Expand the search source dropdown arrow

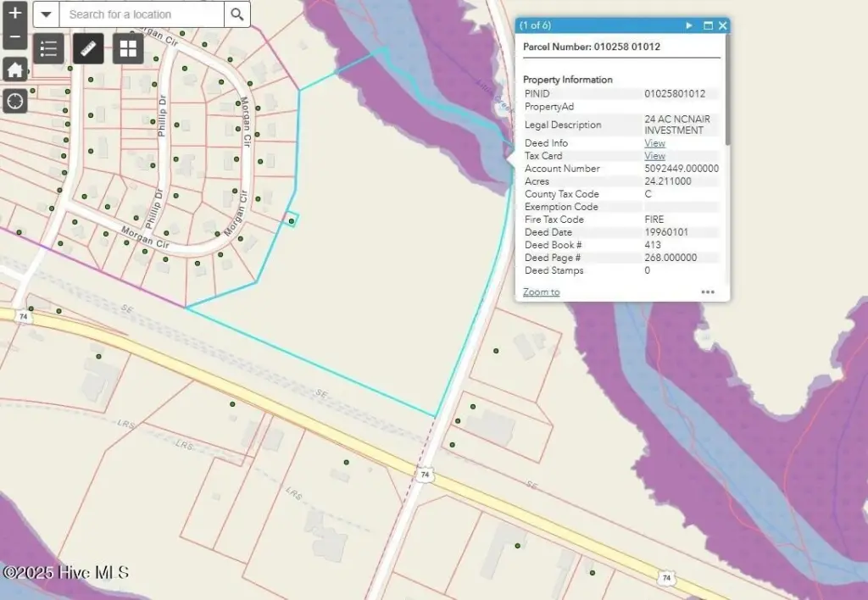(x=46, y=14)
